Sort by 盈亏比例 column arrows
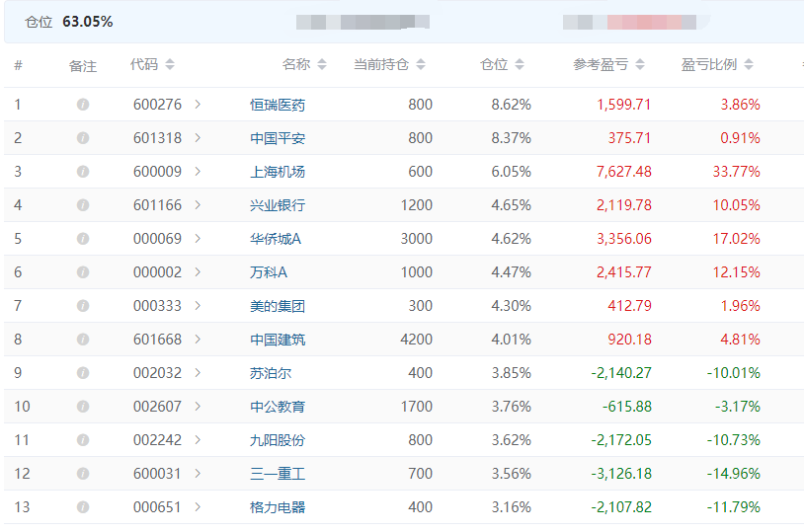This screenshot has height=532, width=804. (x=749, y=64)
